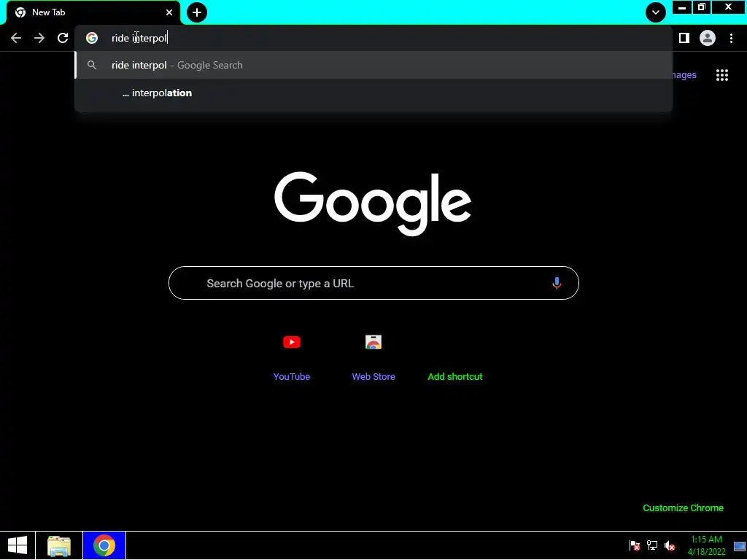The image size is (747, 560).
Task: Open a new tab with the plus button
Action: [197, 12]
